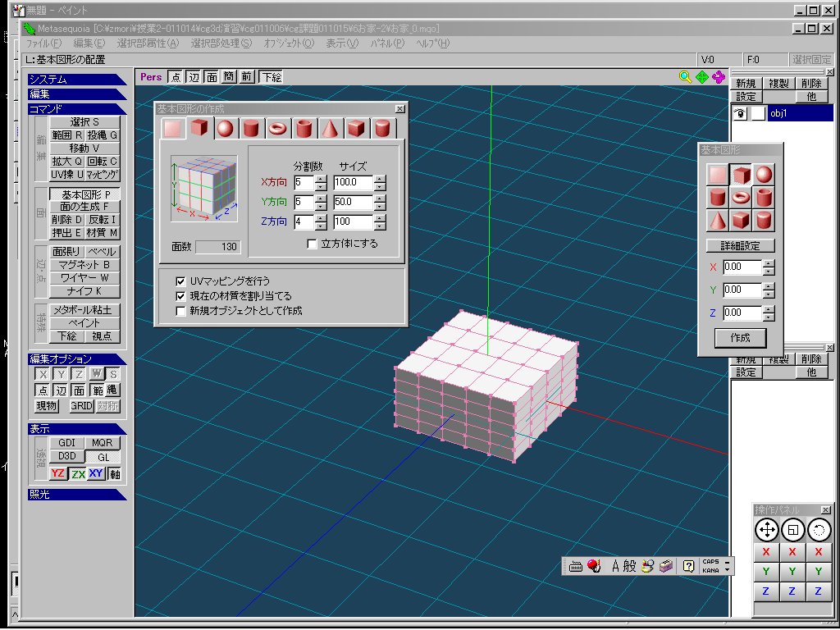Select the torus shape tab in 基本図形の作成 dialog
This screenshot has height=630, width=840.
pos(277,129)
